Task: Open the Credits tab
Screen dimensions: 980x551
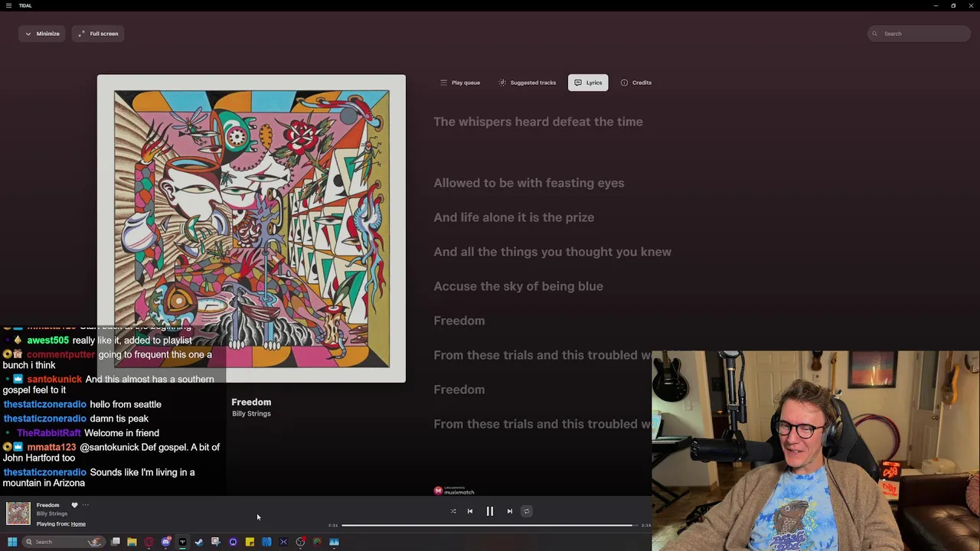Action: coord(636,83)
